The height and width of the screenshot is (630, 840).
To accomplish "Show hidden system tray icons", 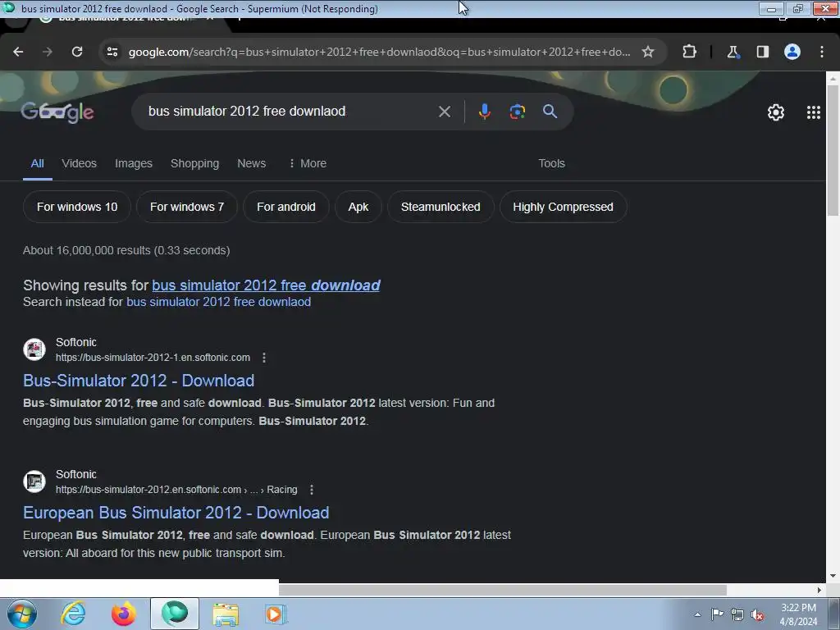I will [x=697, y=614].
